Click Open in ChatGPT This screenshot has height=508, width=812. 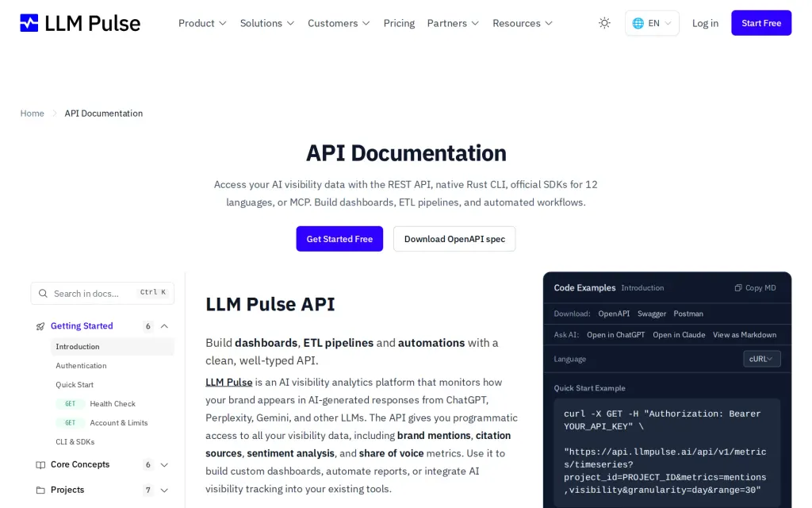point(615,335)
